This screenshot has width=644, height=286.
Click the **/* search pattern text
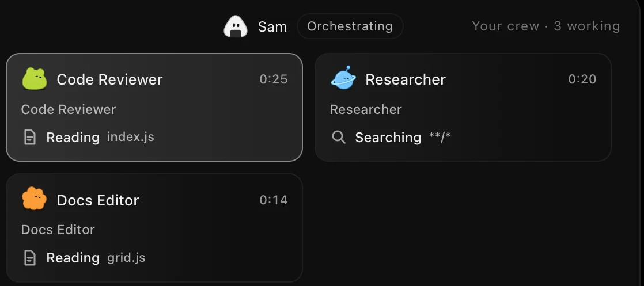440,136
